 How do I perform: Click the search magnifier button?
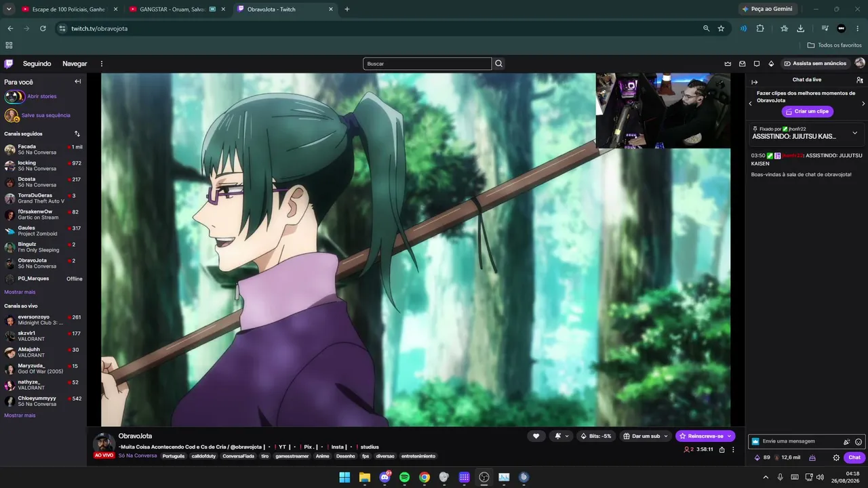click(x=499, y=64)
